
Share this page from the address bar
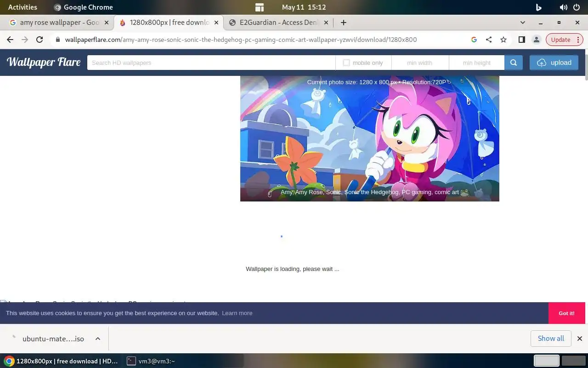point(489,40)
